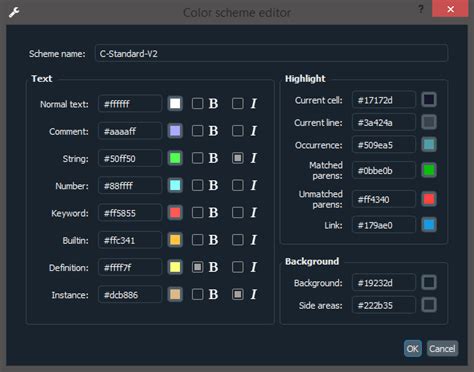Image resolution: width=474 pixels, height=372 pixels.
Task: Edit Unmatched parens hex value #ff4340
Action: [x=384, y=199]
